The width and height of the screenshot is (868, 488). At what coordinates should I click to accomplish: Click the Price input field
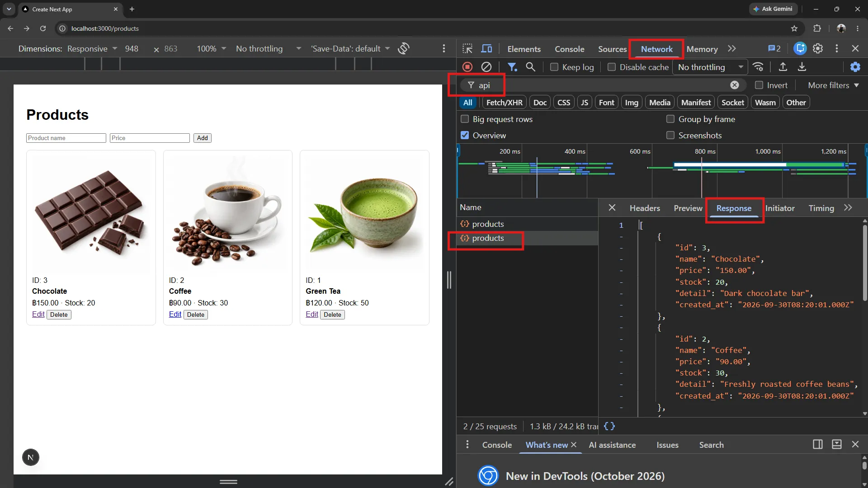click(x=150, y=138)
